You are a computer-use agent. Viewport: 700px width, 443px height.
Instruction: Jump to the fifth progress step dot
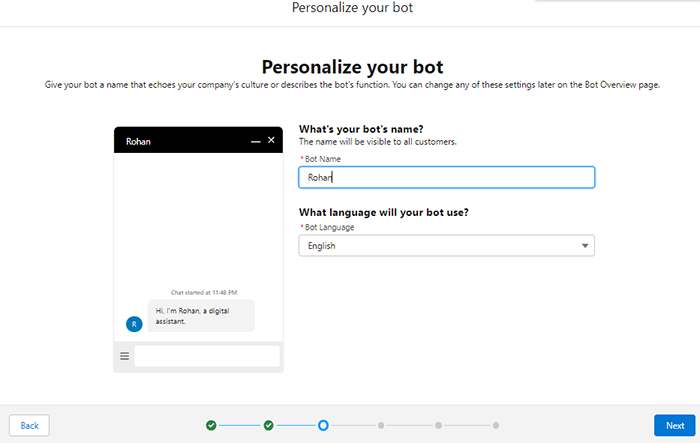click(x=438, y=425)
